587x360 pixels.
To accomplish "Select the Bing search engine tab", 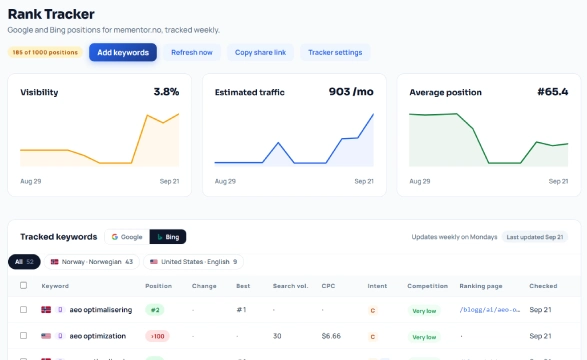I will click(168, 237).
